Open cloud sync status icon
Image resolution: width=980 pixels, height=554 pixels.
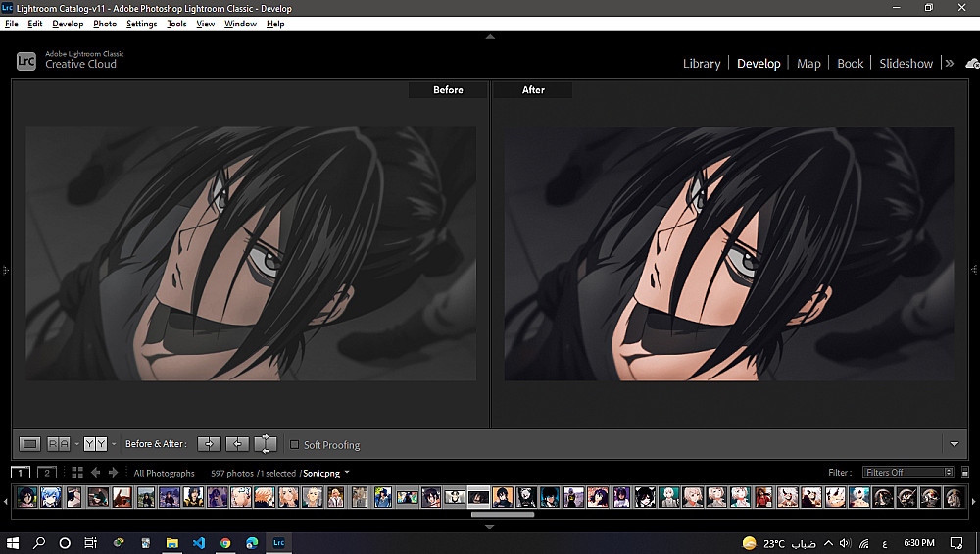tap(972, 63)
